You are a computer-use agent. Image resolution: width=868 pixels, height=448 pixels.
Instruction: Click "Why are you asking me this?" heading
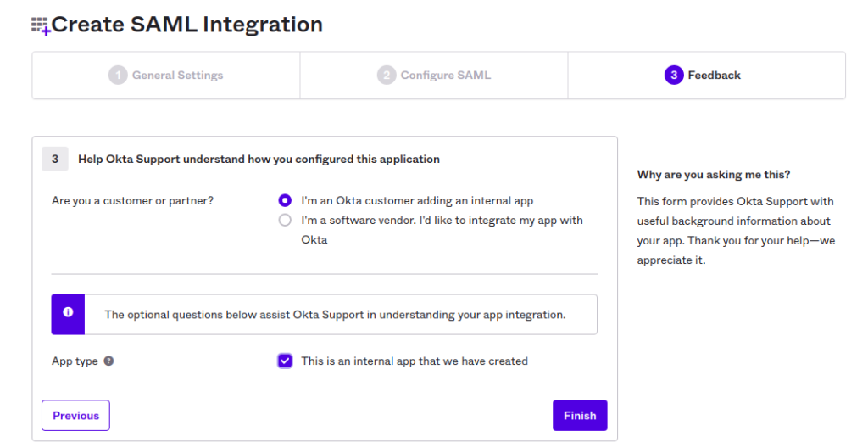point(714,175)
